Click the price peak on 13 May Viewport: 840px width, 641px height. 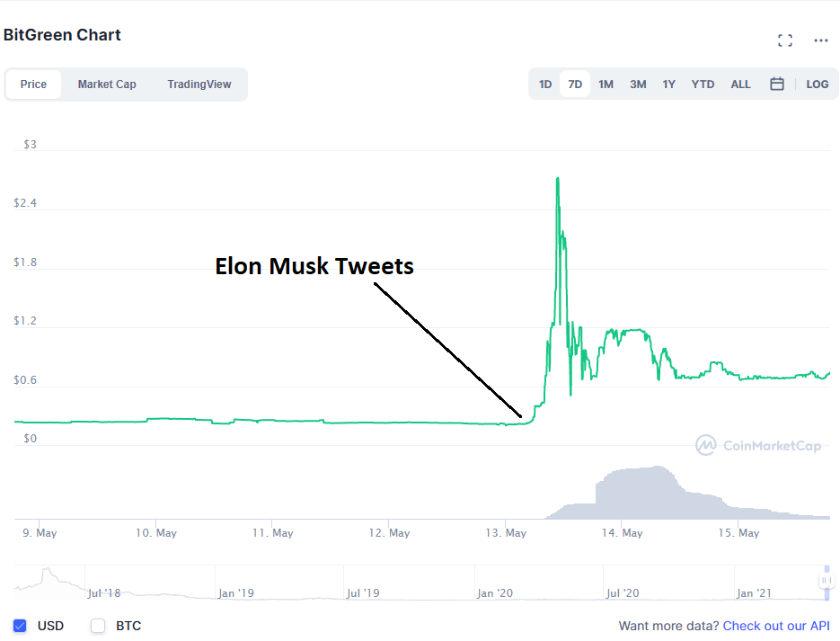[x=558, y=179]
